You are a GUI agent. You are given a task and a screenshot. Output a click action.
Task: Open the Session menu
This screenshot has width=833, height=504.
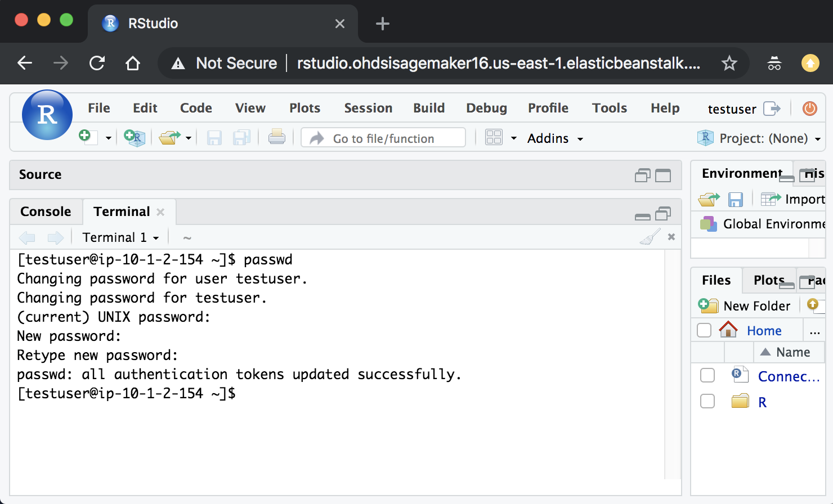pyautogui.click(x=369, y=108)
